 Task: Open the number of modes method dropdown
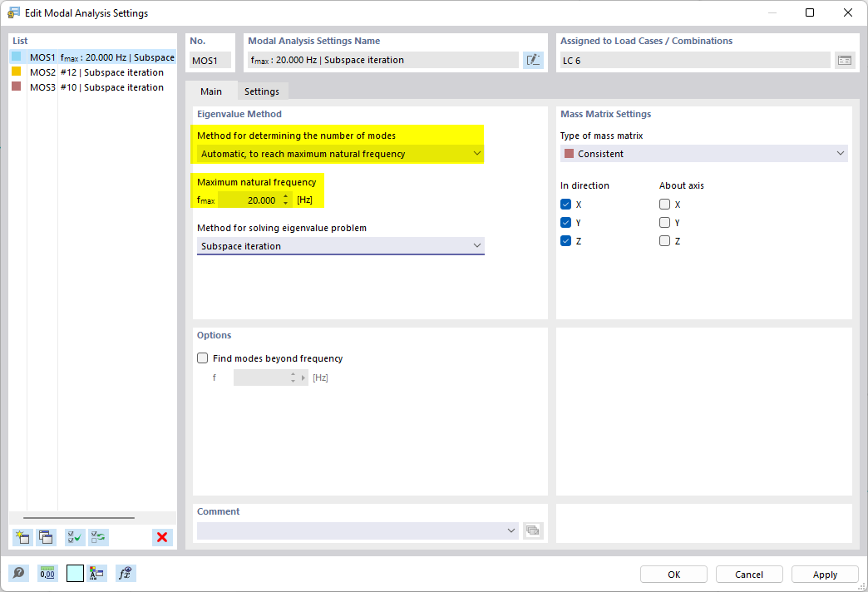point(340,153)
